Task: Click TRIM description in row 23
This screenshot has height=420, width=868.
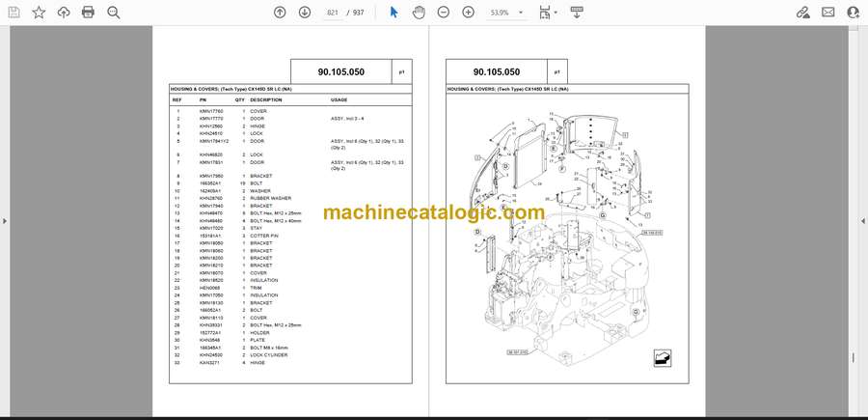Action: (x=256, y=288)
